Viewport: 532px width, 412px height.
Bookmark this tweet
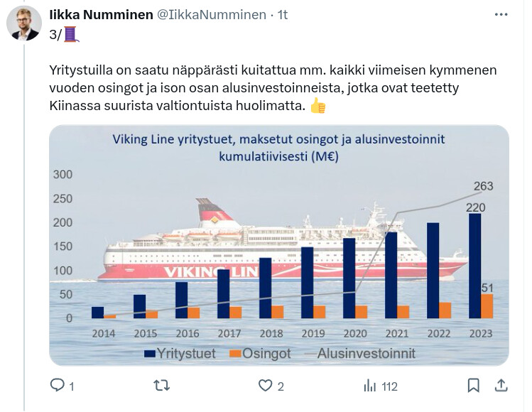(x=473, y=386)
